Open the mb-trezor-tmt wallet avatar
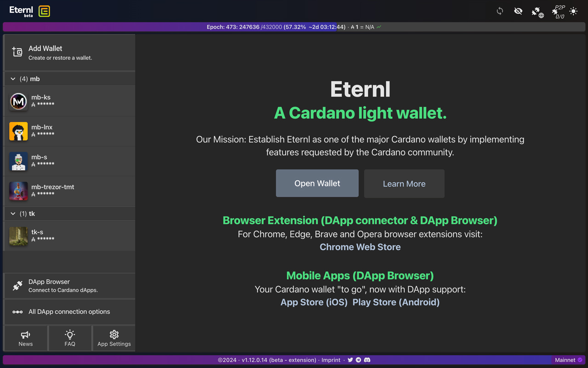Screen dimensions: 588x368 click(18, 191)
